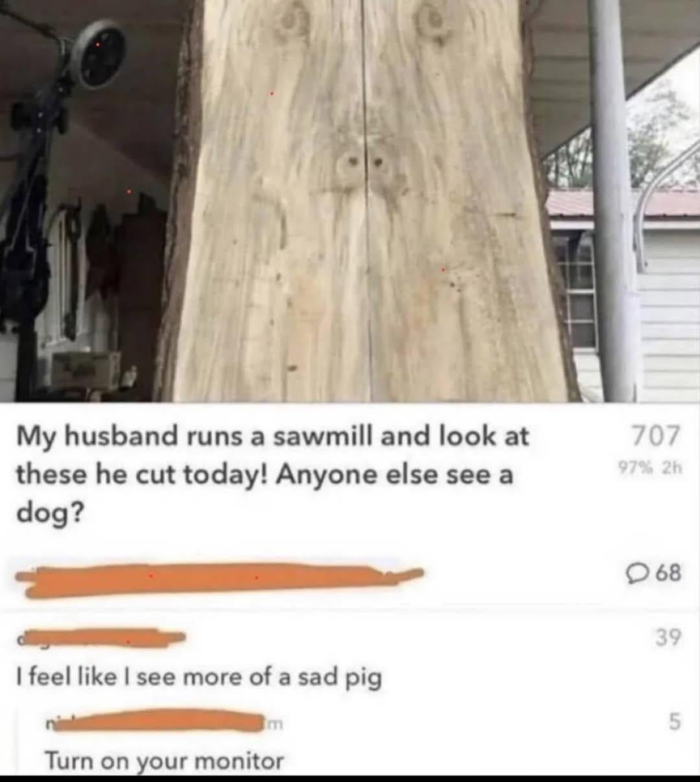Open the first commenter's redacted username
Viewport: 700px width, 782px height.
coord(101,638)
